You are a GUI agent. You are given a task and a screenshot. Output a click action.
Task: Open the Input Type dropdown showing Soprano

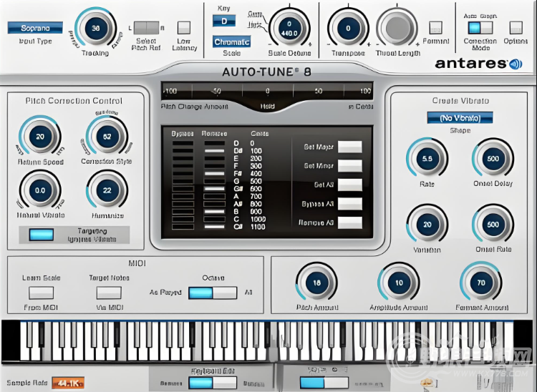pyautogui.click(x=35, y=28)
